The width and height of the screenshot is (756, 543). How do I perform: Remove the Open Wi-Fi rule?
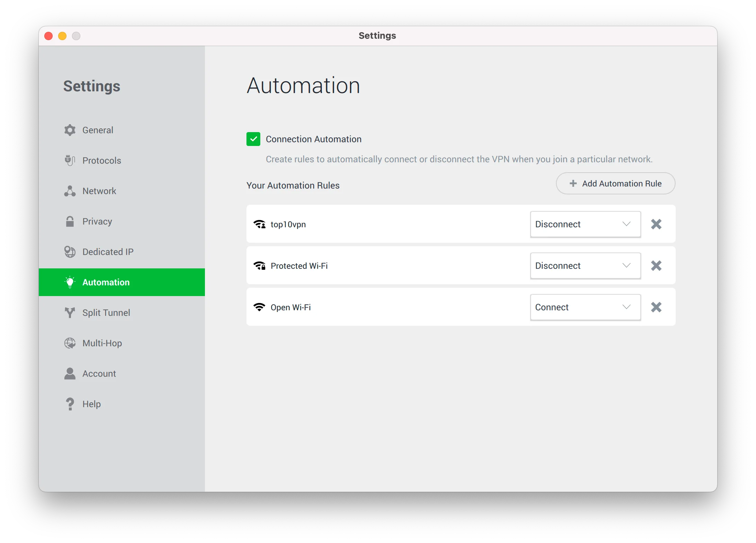click(x=656, y=307)
